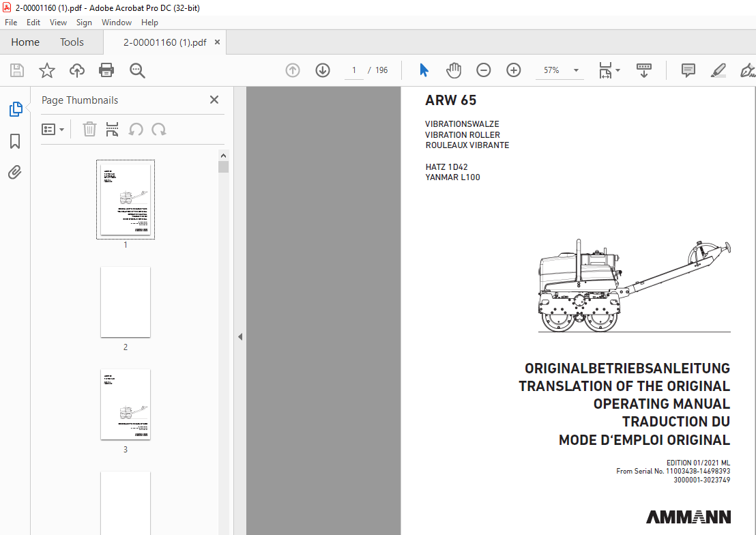
Task: Close the Page Thumbnails panel
Action: 214,100
